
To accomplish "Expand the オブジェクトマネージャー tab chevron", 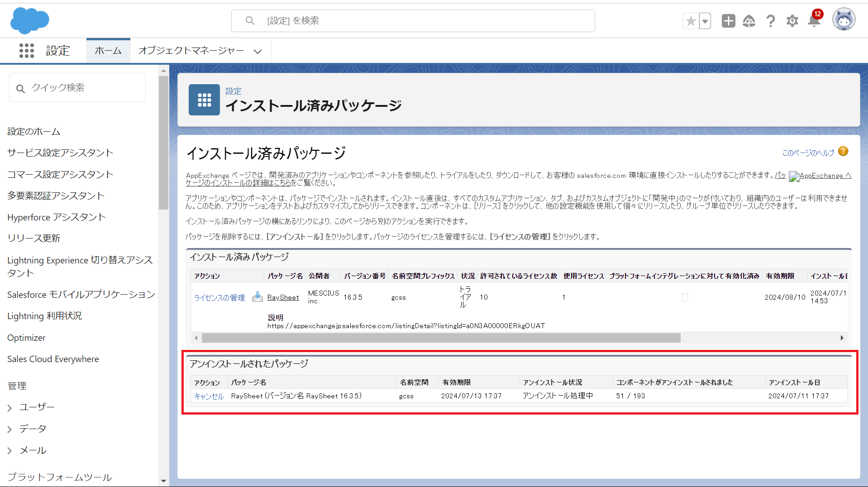I will click(x=258, y=51).
